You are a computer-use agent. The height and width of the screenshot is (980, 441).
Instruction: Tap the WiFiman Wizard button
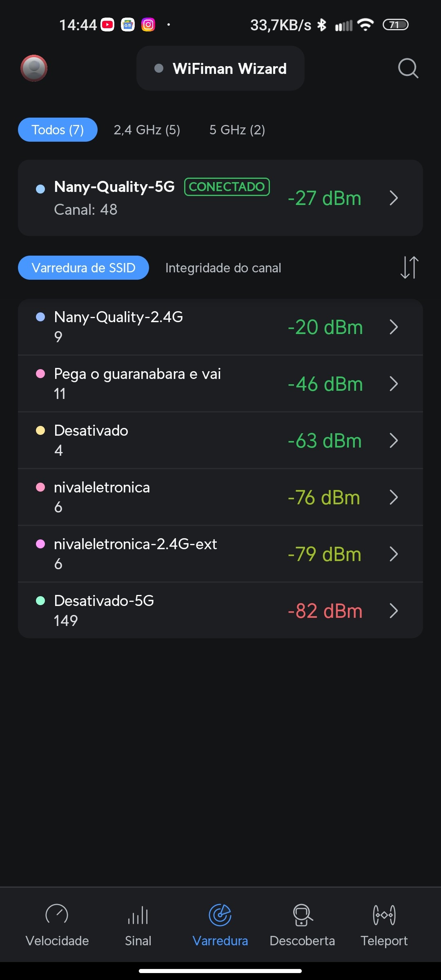pos(220,69)
